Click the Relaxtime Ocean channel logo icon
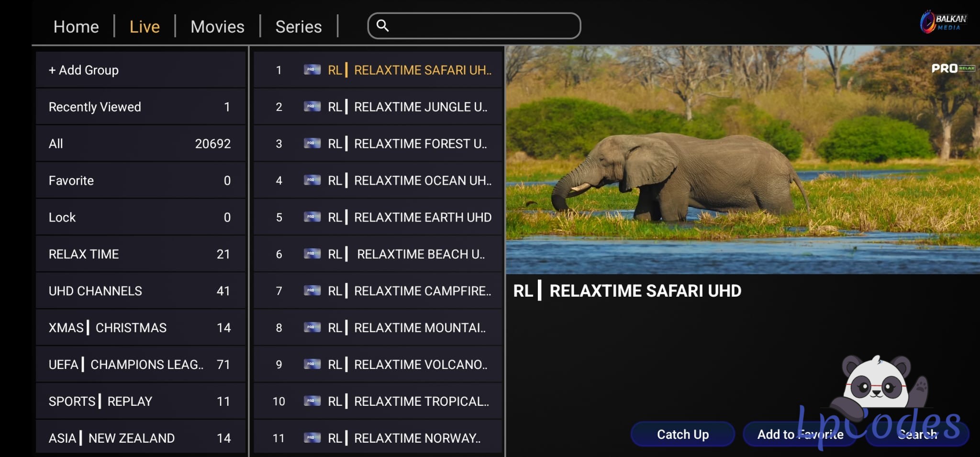980x457 pixels. [x=312, y=180]
